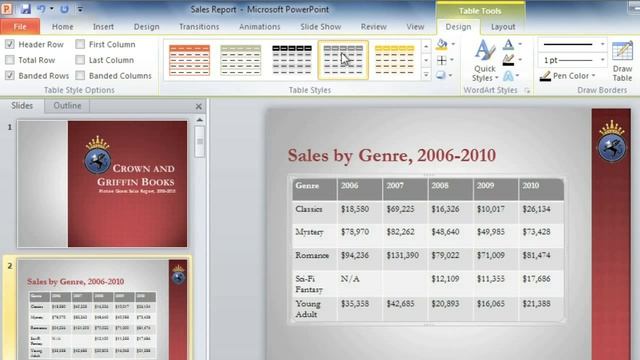
Task: Open the Pen Color picker
Action: pyautogui.click(x=568, y=76)
